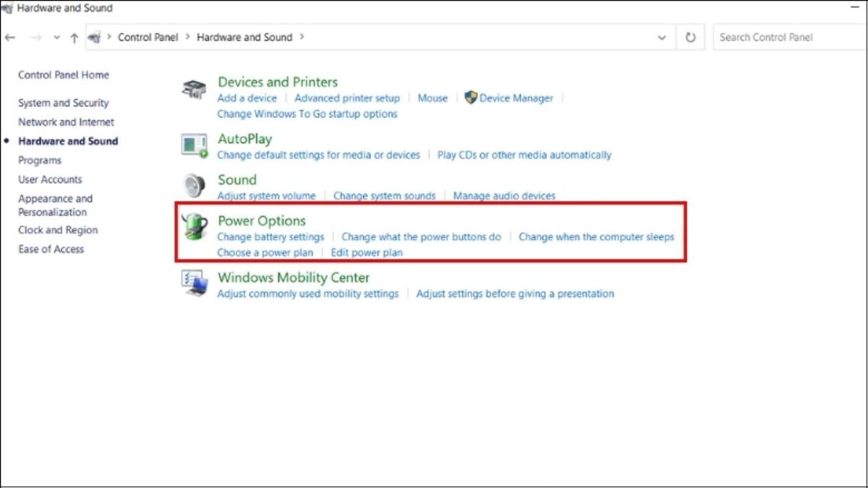Viewport: 868px width, 488px height.
Task: Open the recent locations dropdown arrow
Action: tap(56, 38)
